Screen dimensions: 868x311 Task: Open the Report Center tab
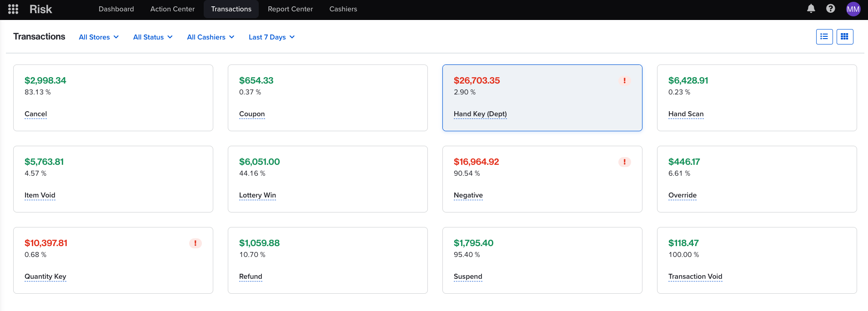point(290,9)
